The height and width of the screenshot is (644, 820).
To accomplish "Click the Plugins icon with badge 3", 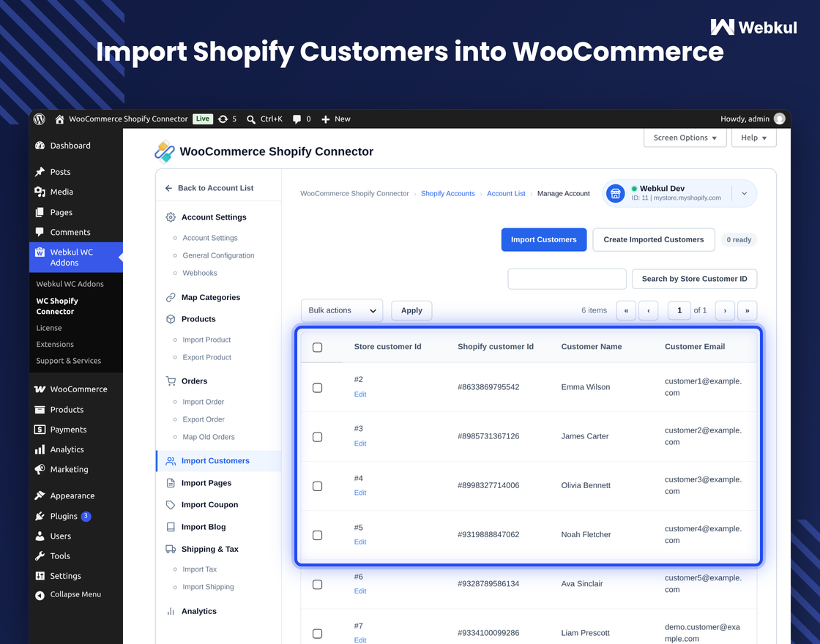I will click(x=40, y=516).
